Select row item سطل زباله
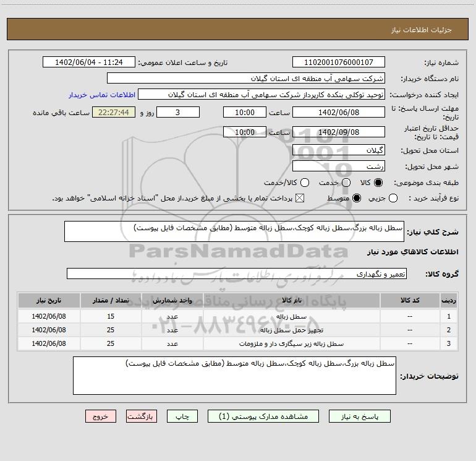Viewport: 476px width, 461px height. tap(291, 317)
